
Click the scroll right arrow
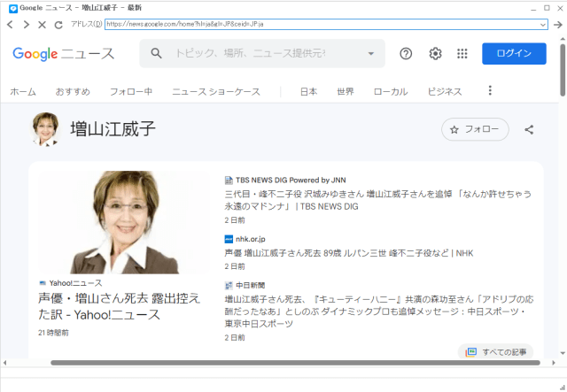pyautogui.click(x=553, y=363)
